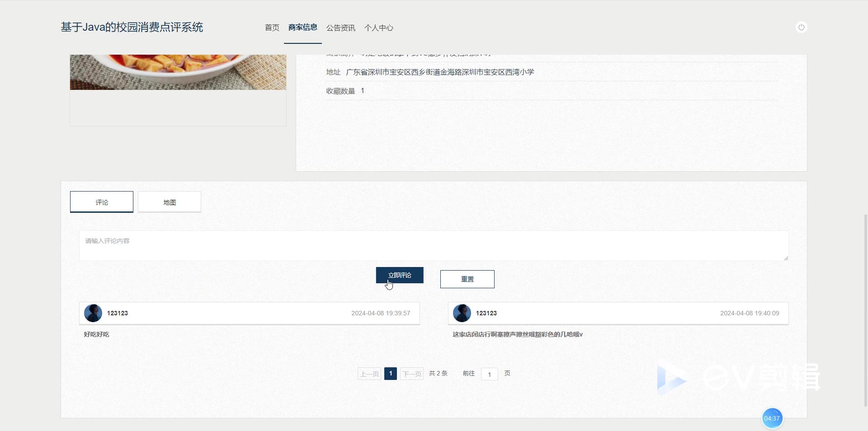Click site title 基于Java的校园消费点评系统
This screenshot has width=868, height=431.
pyautogui.click(x=132, y=27)
